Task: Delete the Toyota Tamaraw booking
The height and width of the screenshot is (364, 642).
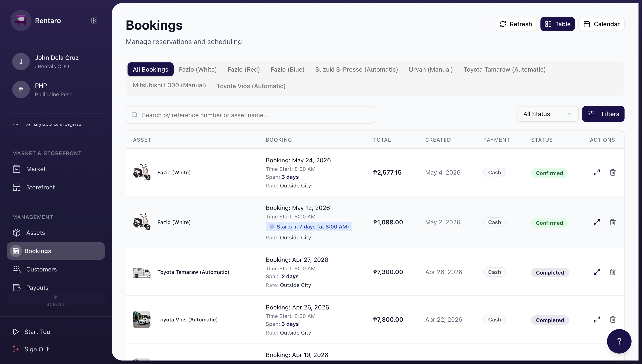Action: 613,272
